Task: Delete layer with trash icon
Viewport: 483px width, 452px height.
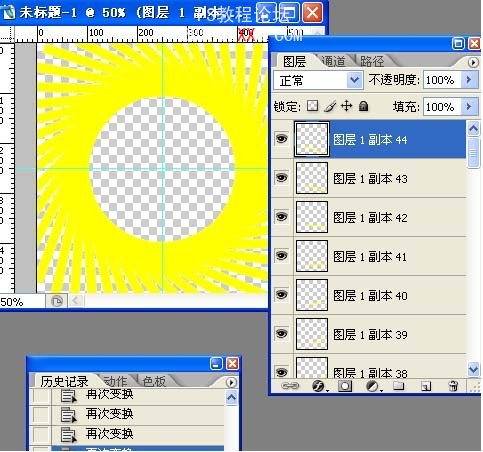Action: (x=453, y=386)
